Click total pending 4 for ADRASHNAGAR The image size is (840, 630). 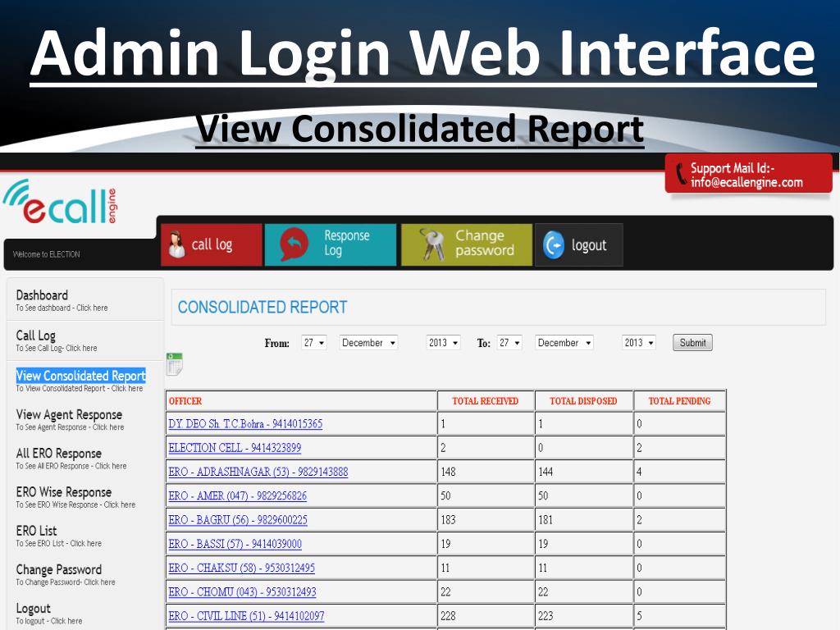639,472
